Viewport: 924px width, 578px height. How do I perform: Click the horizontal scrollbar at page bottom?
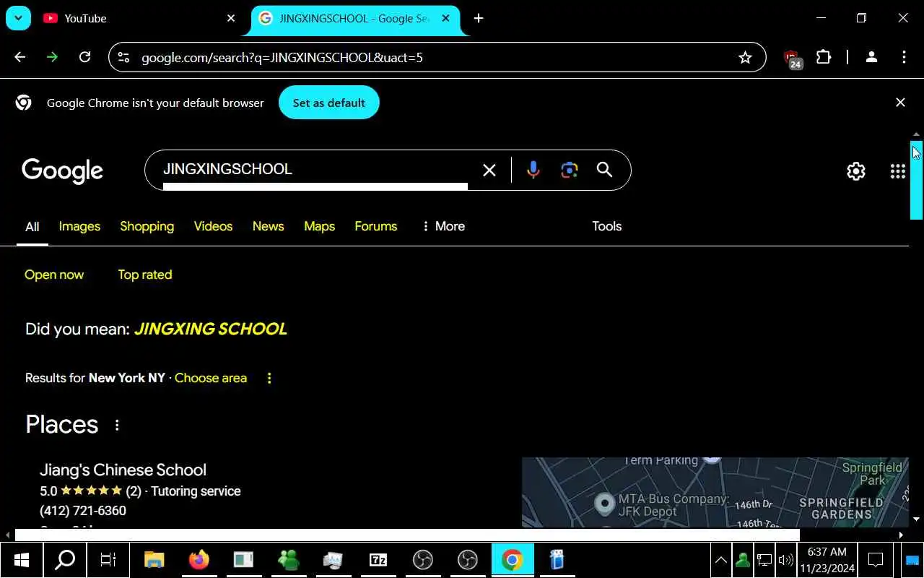pos(407,535)
